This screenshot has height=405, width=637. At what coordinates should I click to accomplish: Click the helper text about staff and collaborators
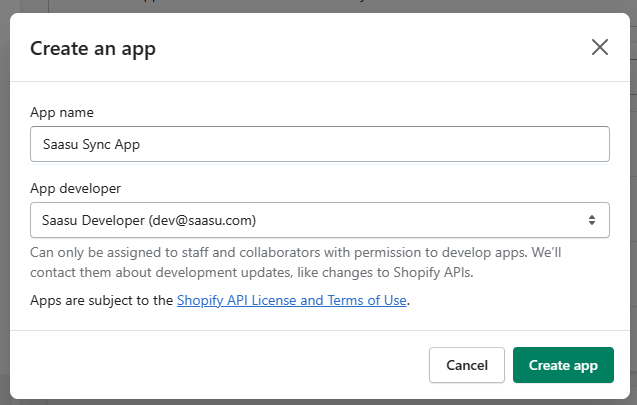click(x=296, y=262)
